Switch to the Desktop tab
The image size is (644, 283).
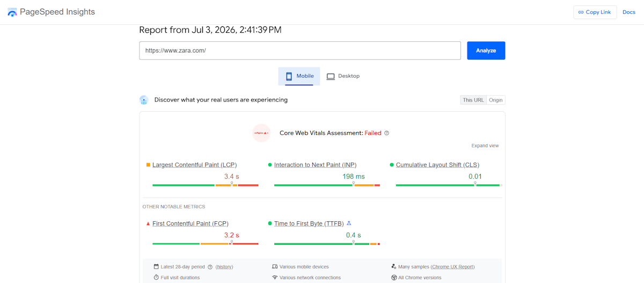coord(343,76)
